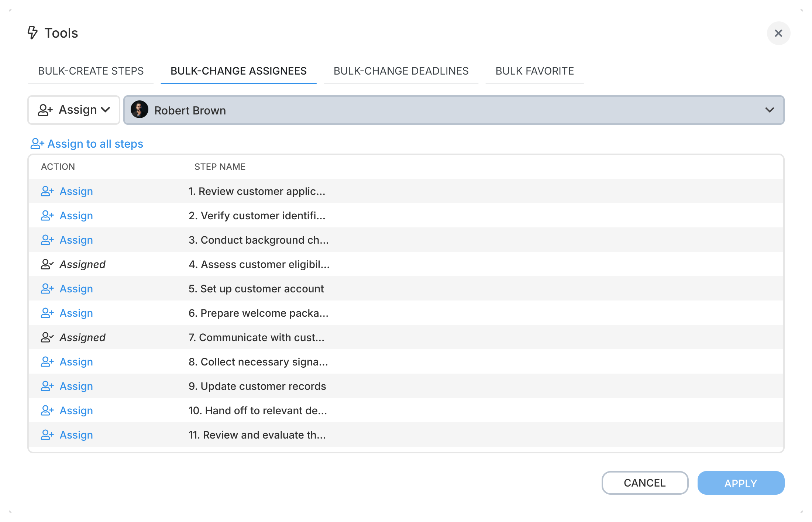
Task: Click assign icon for Conduct background check step
Action: [47, 240]
